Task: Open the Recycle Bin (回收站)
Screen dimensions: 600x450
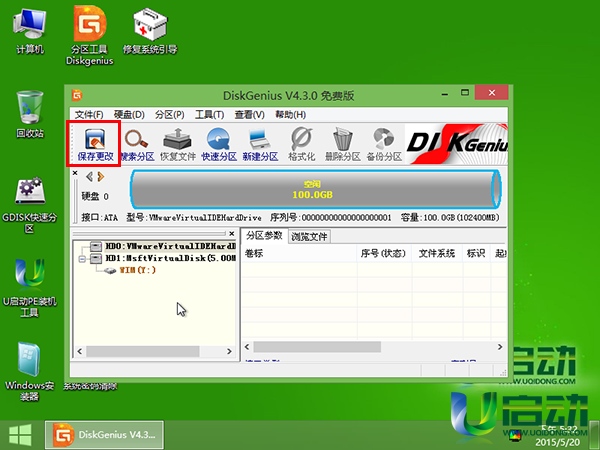Action: 30,115
